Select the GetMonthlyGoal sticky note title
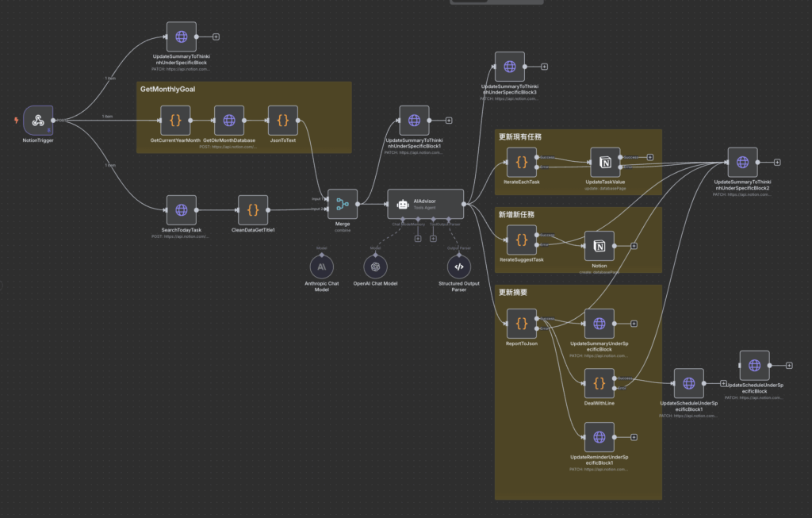The image size is (812, 518). (168, 90)
